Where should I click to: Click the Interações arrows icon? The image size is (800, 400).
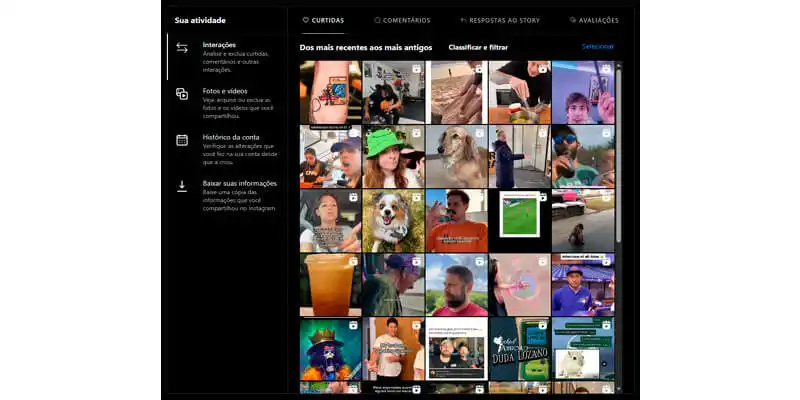182,47
